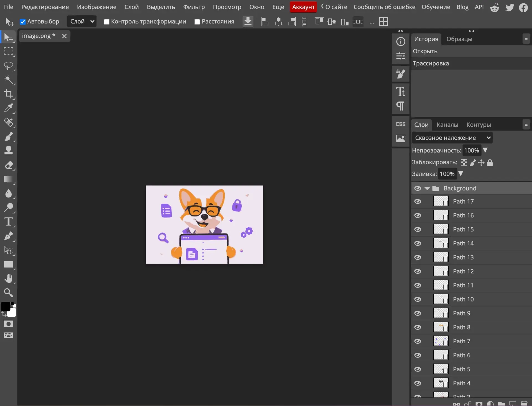Switch to the Образцы tab
The image size is (532, 406).
459,39
